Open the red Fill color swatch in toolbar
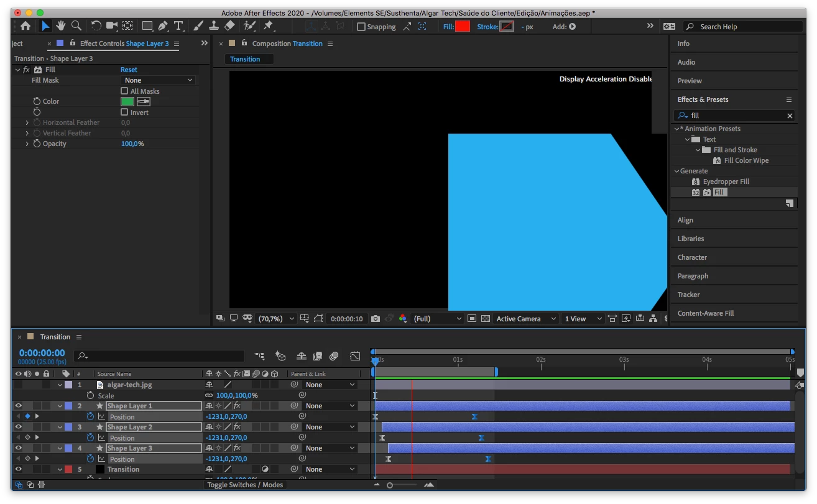The image size is (817, 504). 463,26
